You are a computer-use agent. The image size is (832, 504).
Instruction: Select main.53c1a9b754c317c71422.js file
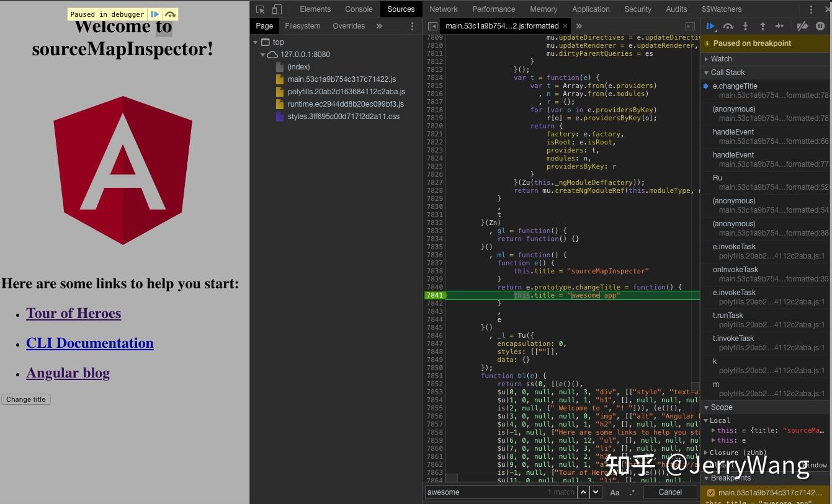click(341, 79)
